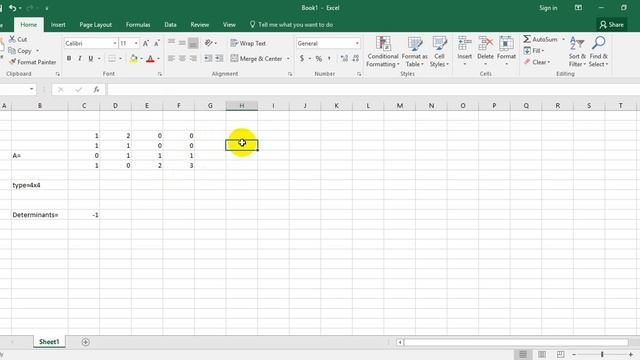
Task: Click Sign in link
Action: 548,8
